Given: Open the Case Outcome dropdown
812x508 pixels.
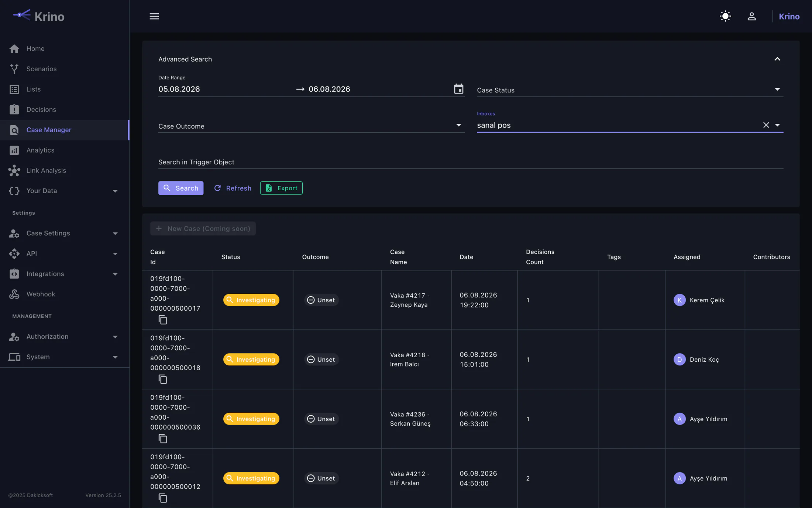Looking at the screenshot, I should click(x=311, y=126).
